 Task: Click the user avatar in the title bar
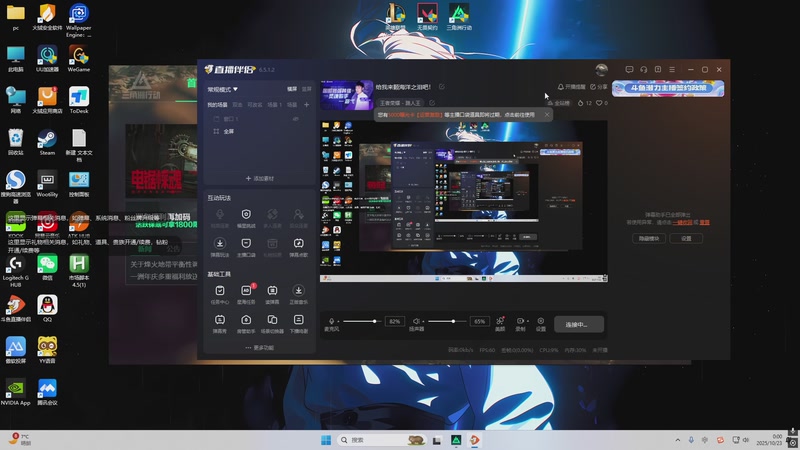602,69
